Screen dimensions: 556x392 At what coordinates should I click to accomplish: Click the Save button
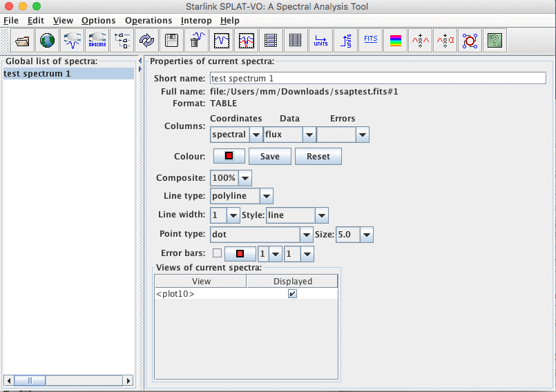point(270,156)
